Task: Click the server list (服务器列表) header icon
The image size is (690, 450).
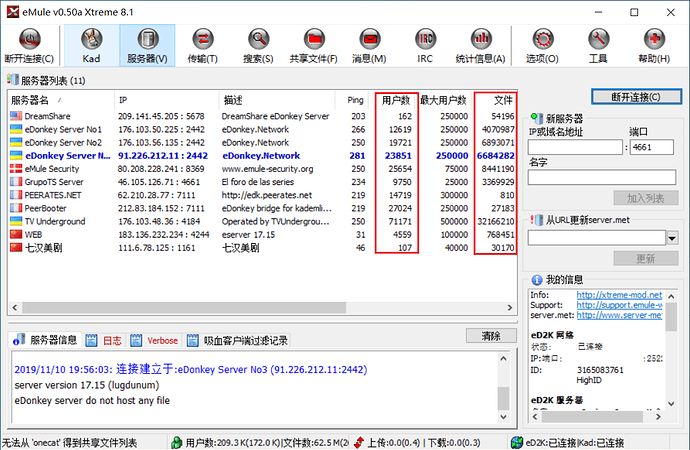Action: [13, 80]
